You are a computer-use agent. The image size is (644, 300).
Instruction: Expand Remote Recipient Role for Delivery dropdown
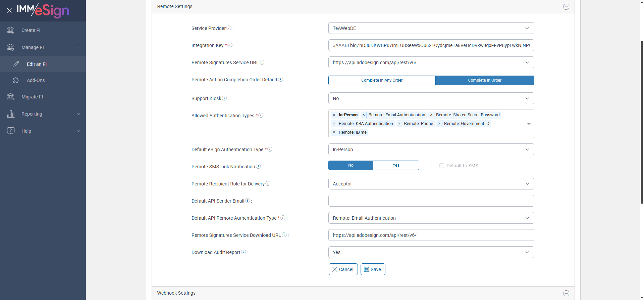431,184
